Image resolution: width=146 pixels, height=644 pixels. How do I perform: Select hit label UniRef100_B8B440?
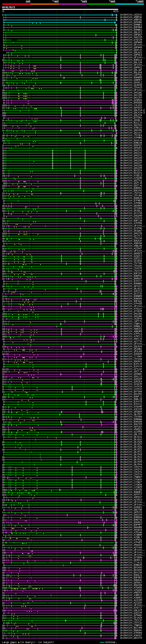click(131, 580)
